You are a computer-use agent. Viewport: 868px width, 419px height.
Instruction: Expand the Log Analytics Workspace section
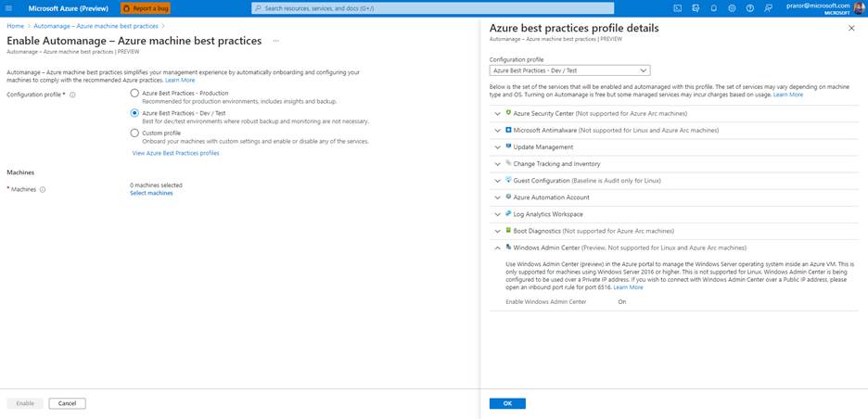coord(497,214)
